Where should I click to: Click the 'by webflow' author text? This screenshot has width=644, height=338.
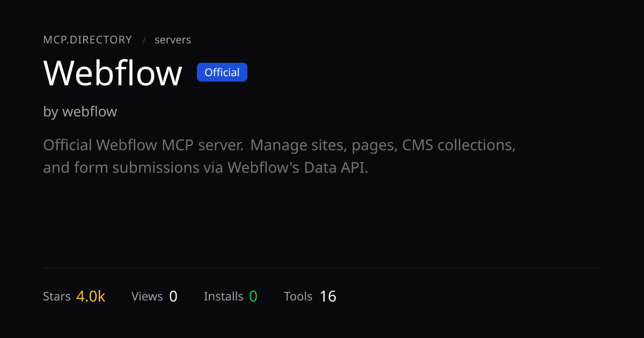(x=80, y=112)
